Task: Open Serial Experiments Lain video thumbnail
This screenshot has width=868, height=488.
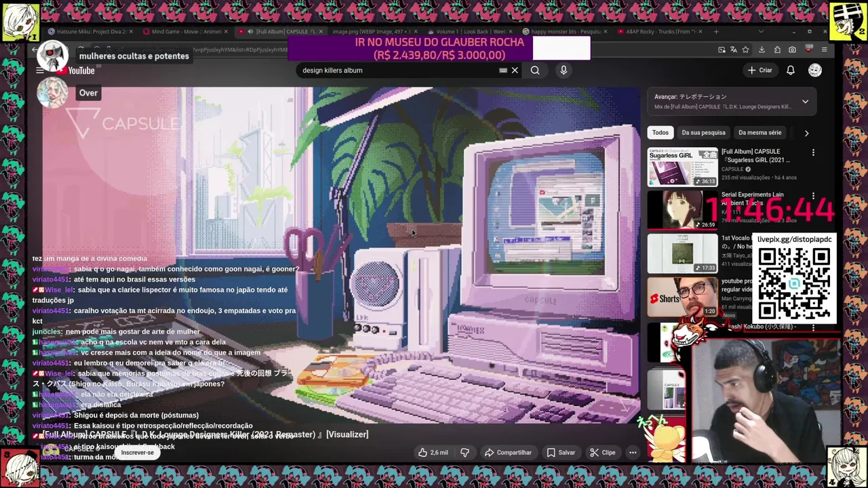Action: click(x=682, y=210)
